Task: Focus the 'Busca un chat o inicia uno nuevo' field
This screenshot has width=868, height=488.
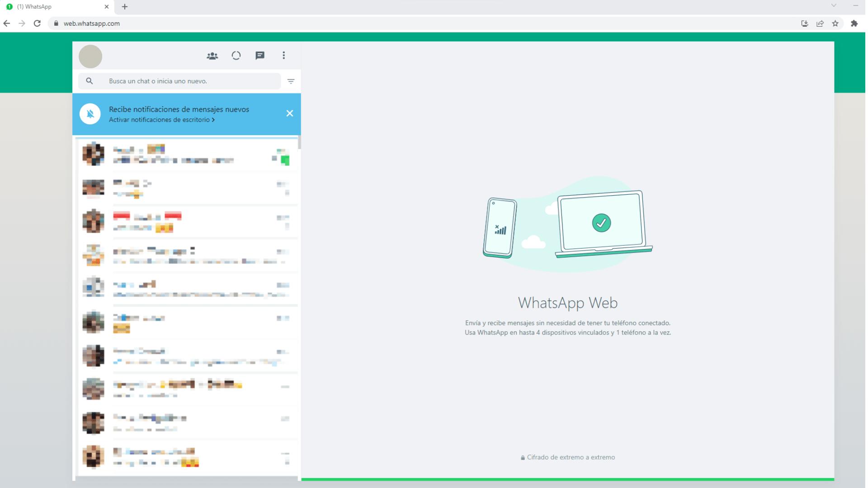Action: (x=179, y=81)
